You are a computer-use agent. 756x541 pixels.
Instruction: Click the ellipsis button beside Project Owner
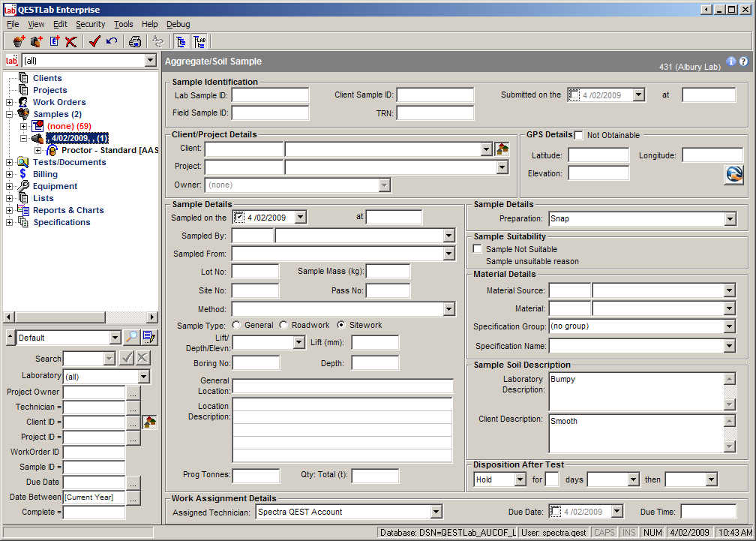(133, 392)
